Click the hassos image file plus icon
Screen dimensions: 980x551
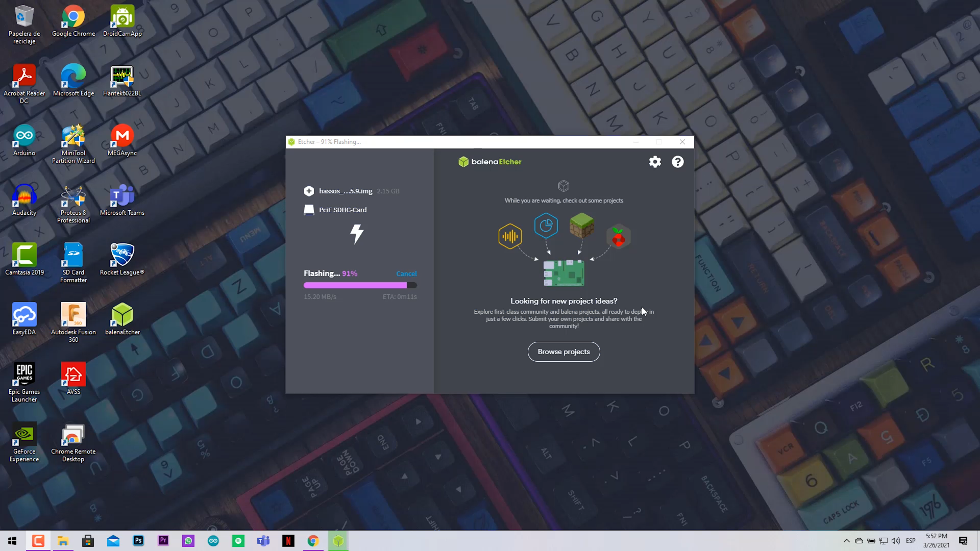pos(309,191)
